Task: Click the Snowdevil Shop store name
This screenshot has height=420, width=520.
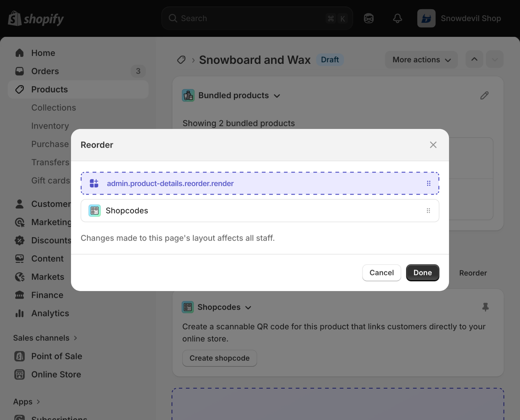Action: coord(471,18)
